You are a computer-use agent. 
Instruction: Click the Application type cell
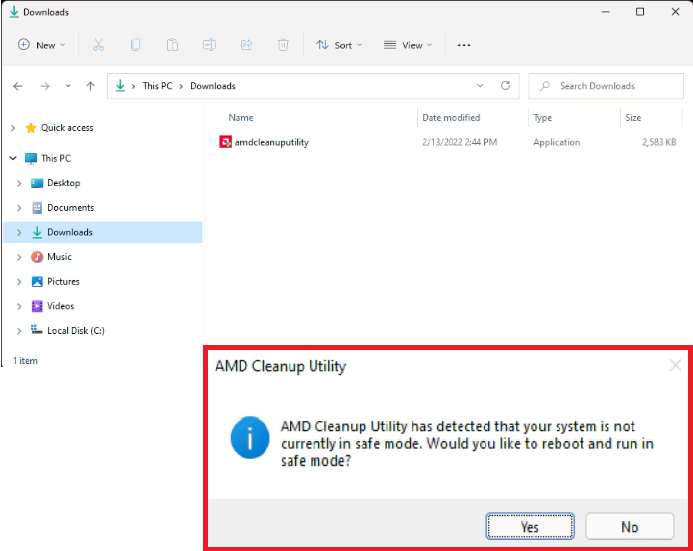[x=556, y=142]
